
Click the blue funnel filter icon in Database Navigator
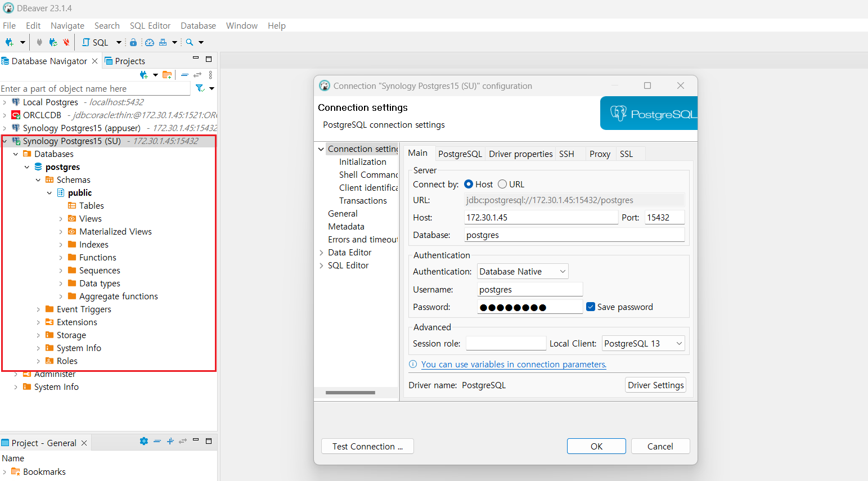pyautogui.click(x=200, y=88)
